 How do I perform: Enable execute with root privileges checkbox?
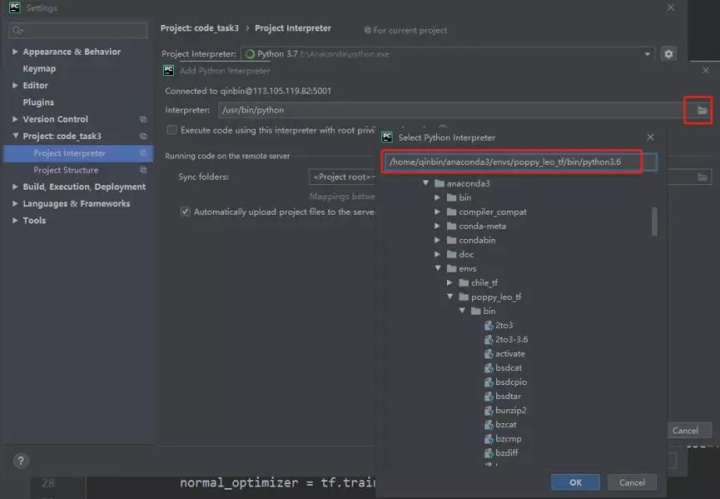[x=172, y=130]
